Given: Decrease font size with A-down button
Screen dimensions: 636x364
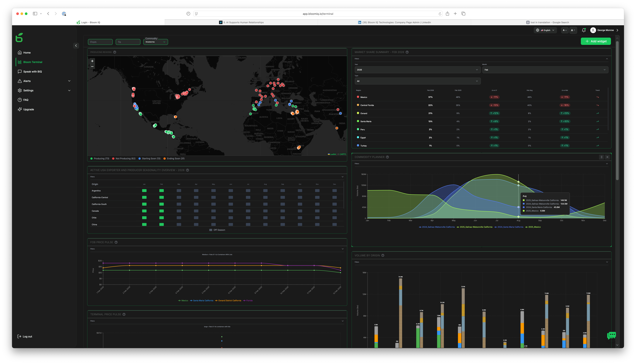Looking at the screenshot, I should (x=565, y=30).
